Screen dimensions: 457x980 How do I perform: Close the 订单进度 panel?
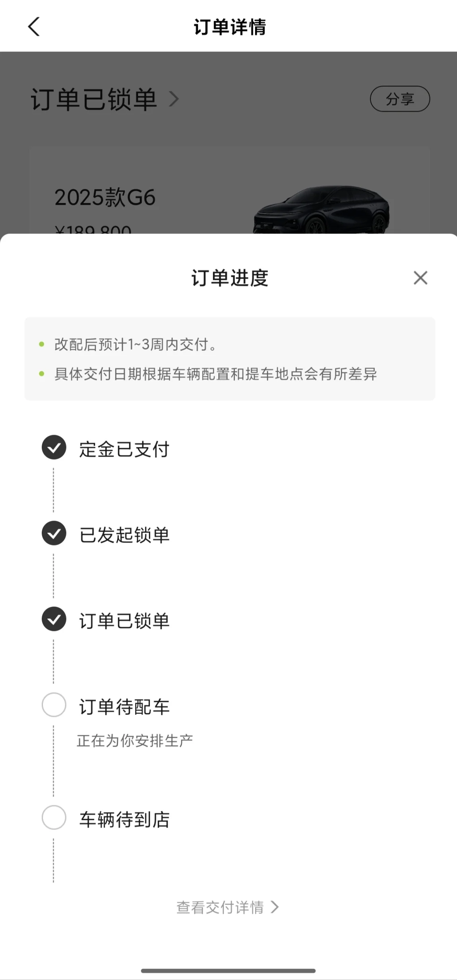(x=420, y=278)
